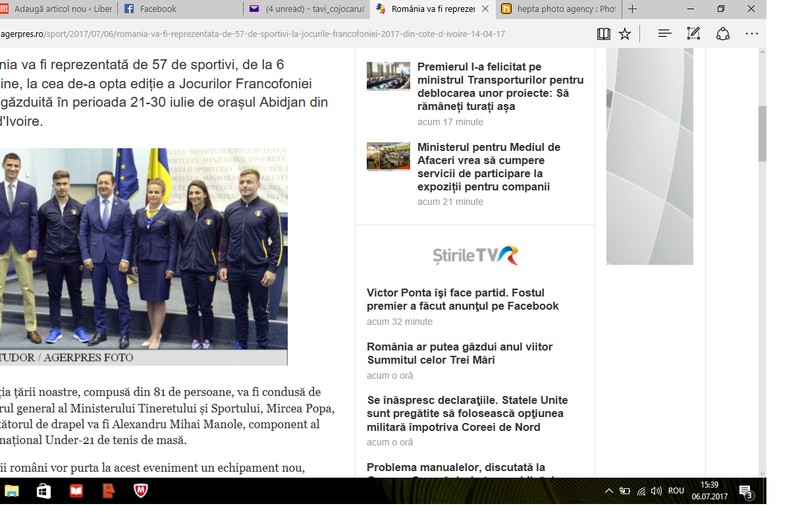Click the gray banner advertisement on right
Screen dimensions: 800x506
tap(649, 157)
